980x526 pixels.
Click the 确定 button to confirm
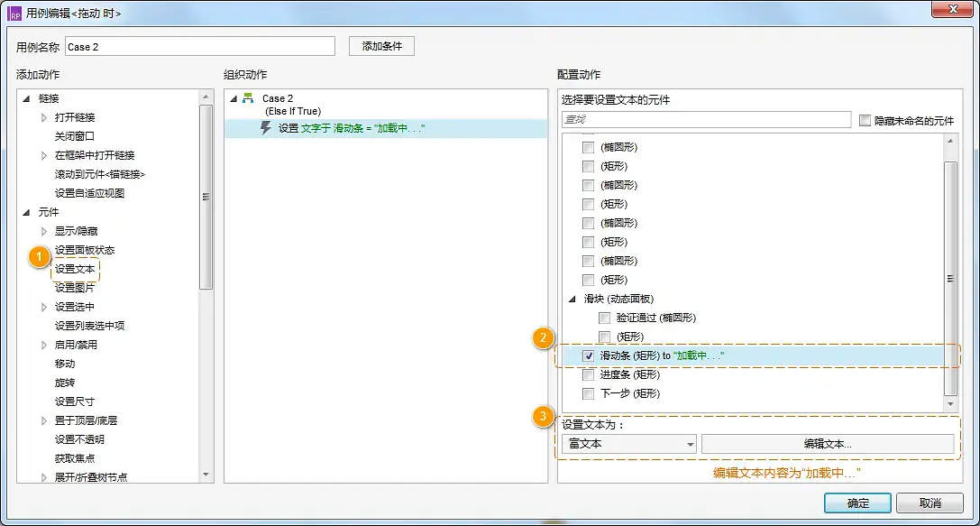tap(857, 503)
